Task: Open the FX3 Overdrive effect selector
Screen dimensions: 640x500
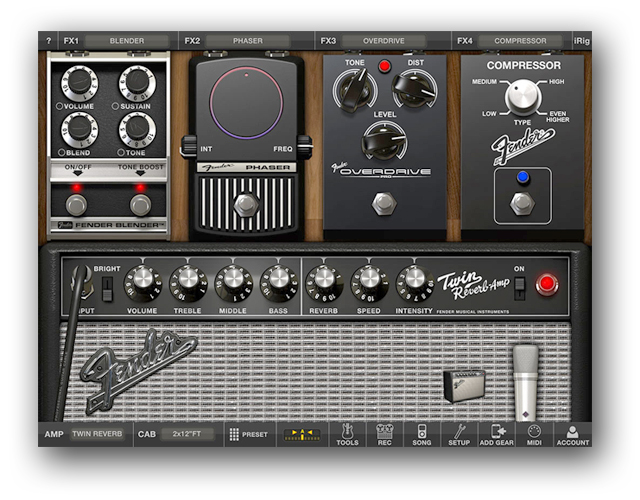Action: [384, 41]
